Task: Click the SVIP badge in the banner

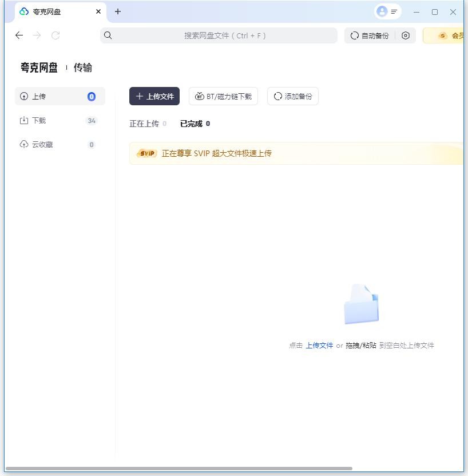Action: pos(147,153)
